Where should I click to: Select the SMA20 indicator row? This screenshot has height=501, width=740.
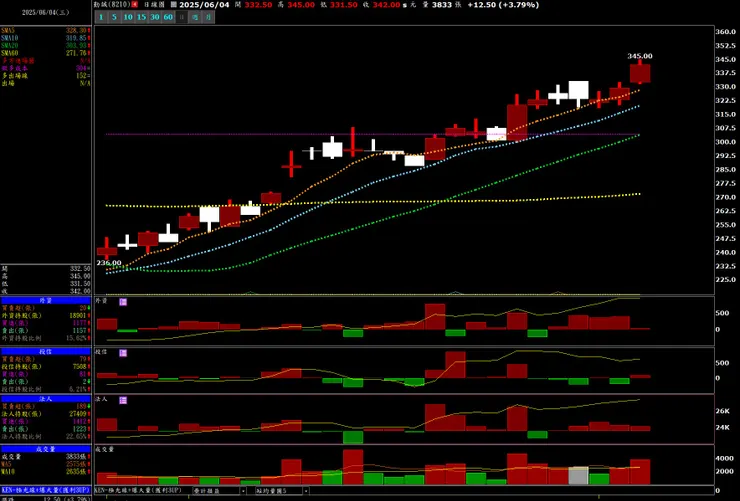[x=45, y=46]
